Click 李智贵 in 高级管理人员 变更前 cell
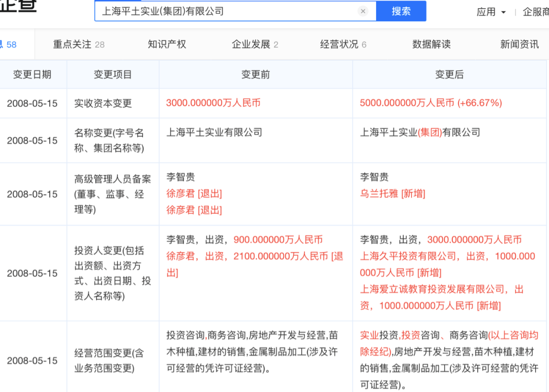 pyautogui.click(x=180, y=177)
